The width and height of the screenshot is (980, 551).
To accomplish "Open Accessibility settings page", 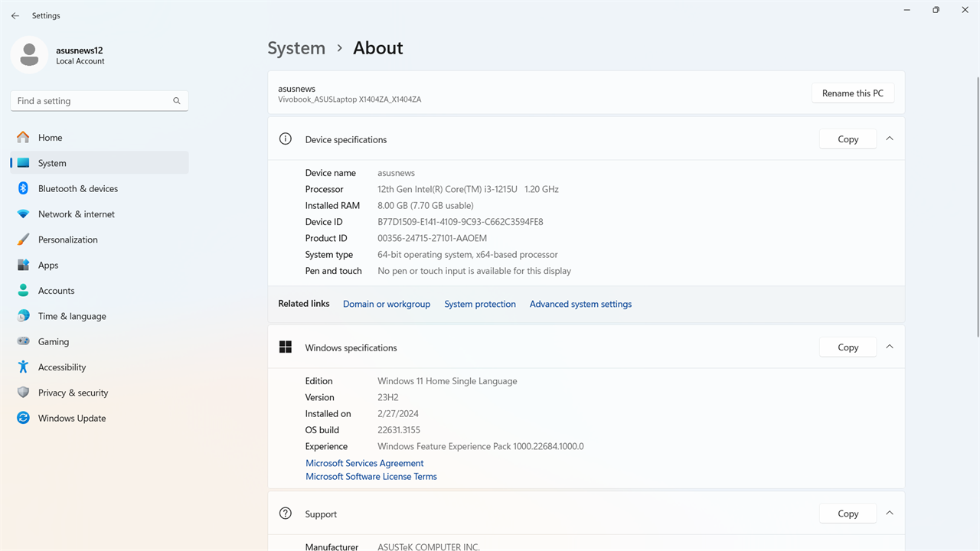I will click(100, 367).
